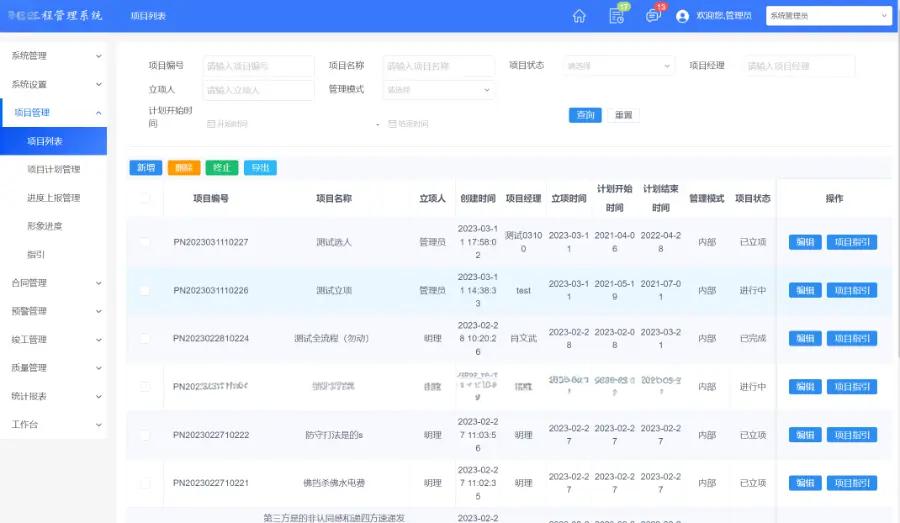Open 进度上报管理 in the sidebar

tap(53, 197)
